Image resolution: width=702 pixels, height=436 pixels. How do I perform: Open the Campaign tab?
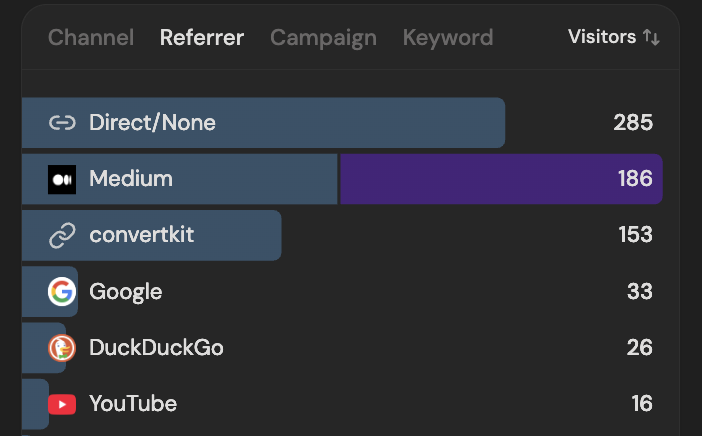[x=323, y=38]
